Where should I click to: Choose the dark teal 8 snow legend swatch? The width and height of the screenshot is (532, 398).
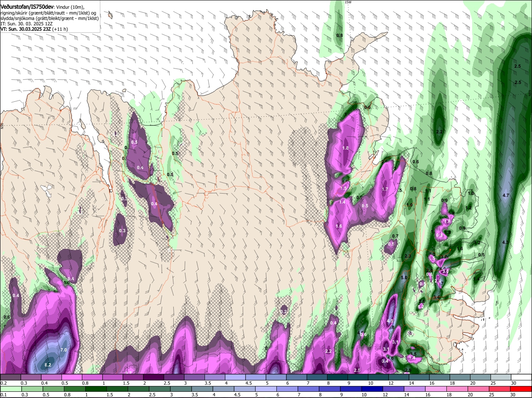coord(338,376)
